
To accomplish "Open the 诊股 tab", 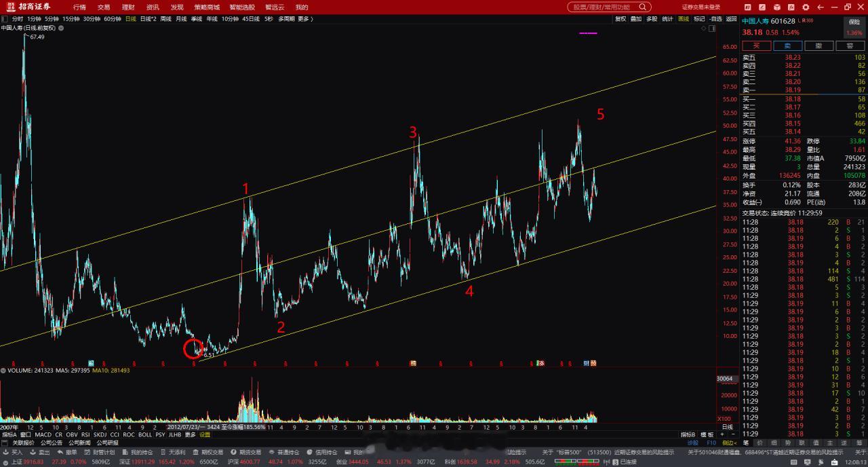I will (692, 443).
